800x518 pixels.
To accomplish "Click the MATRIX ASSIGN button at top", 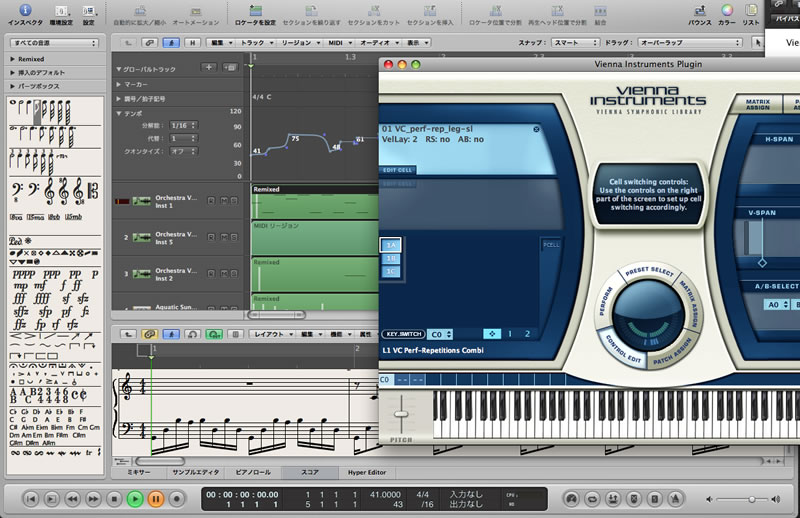I will (756, 103).
